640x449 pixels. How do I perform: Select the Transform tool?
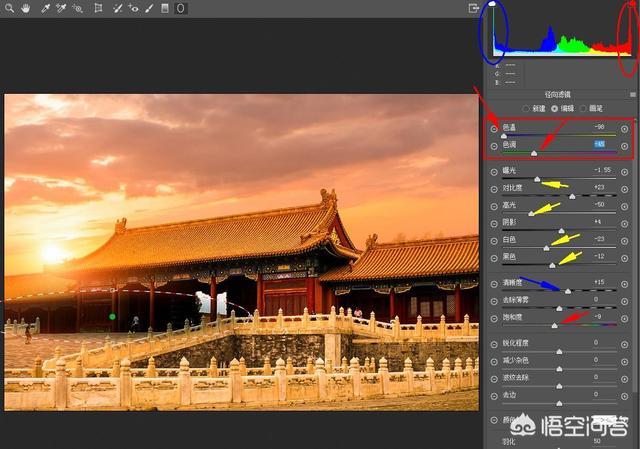98,8
